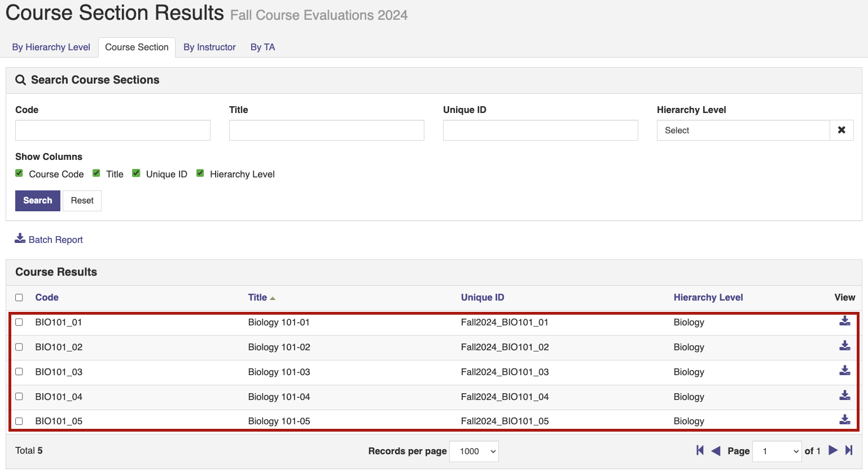Go to next page arrow icon
868x474 pixels.
pyautogui.click(x=833, y=450)
